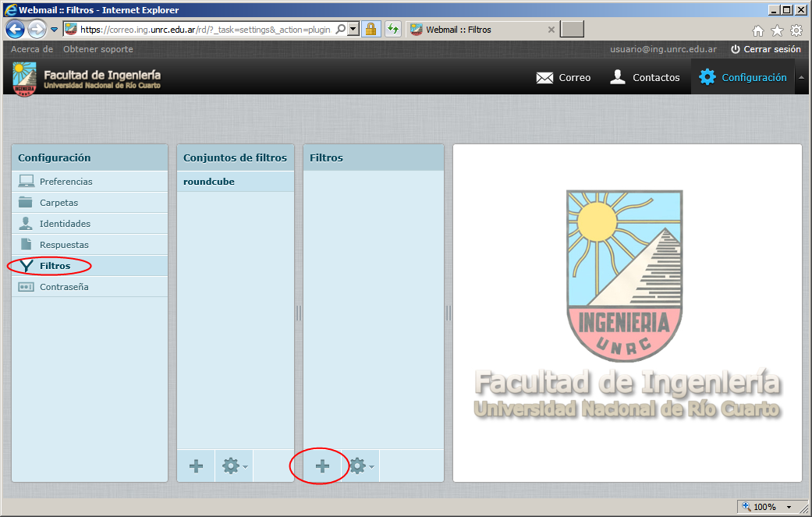Click the zoom magnifier icon in status bar
Screen dimensions: 812x517
coord(746,507)
